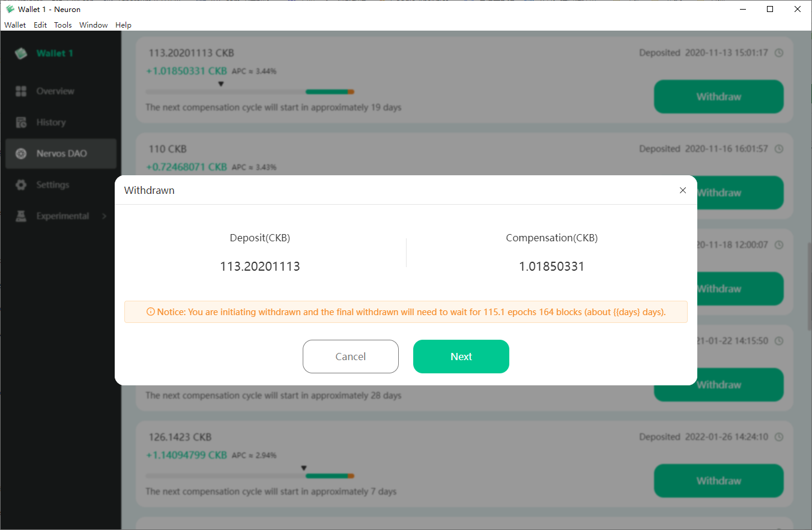Open the Help menu

pyautogui.click(x=123, y=25)
